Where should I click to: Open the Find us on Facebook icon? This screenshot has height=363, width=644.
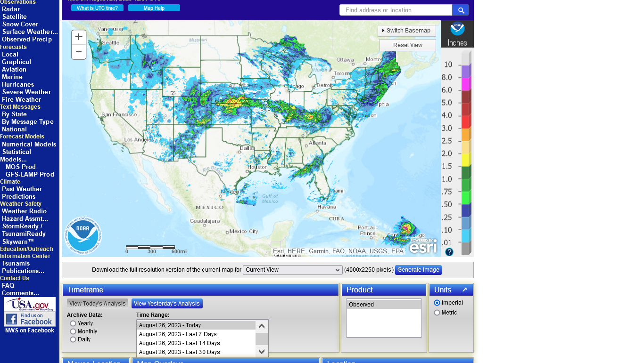tap(30, 319)
